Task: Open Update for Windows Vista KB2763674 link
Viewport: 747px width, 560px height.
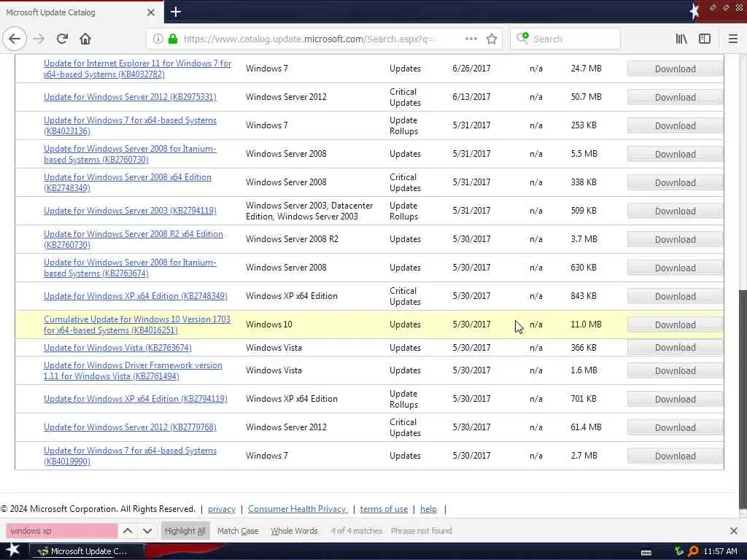Action: point(117,348)
